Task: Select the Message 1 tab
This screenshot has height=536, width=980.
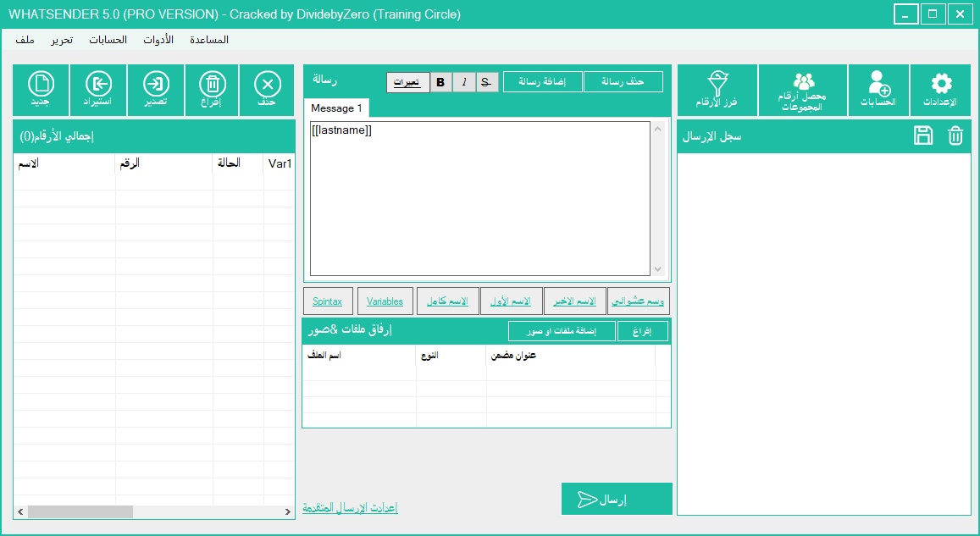Action: (336, 108)
